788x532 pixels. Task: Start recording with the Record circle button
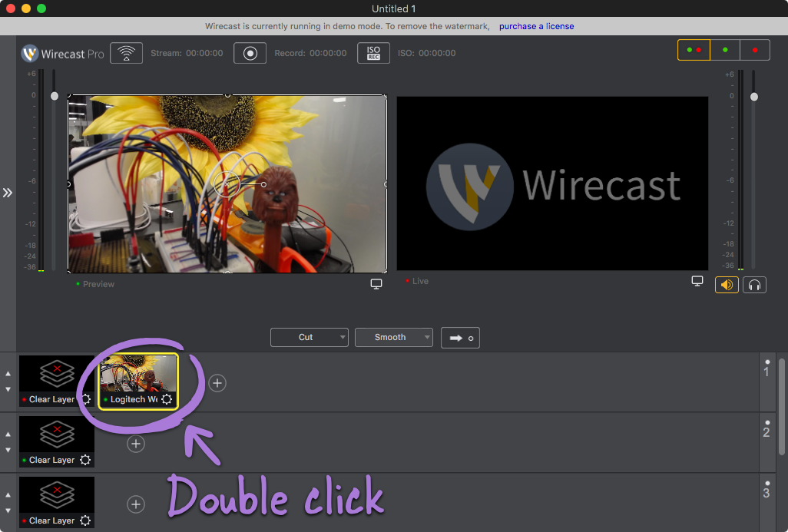[250, 53]
